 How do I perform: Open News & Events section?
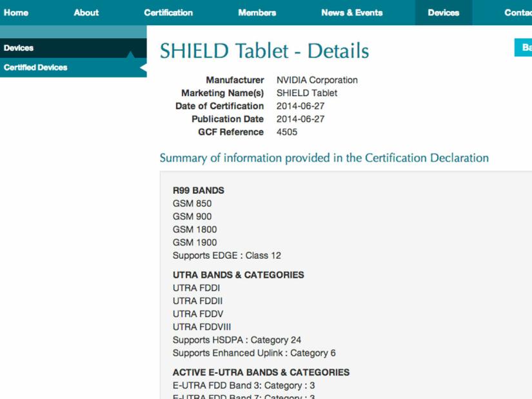click(x=351, y=12)
